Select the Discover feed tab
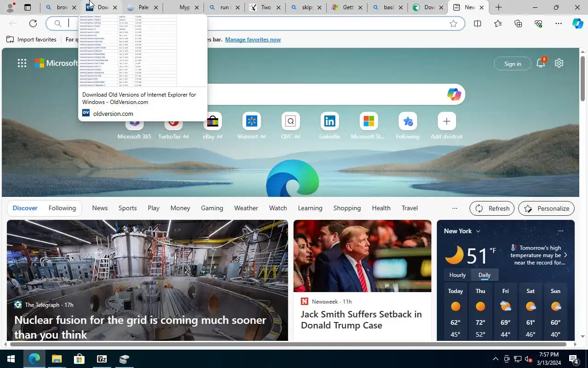 tap(25, 208)
